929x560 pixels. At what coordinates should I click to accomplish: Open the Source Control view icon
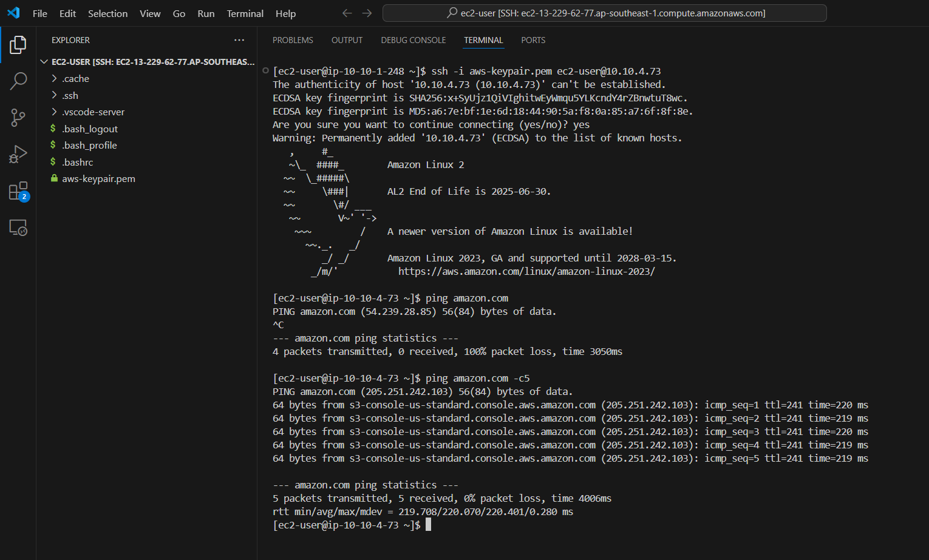[18, 118]
